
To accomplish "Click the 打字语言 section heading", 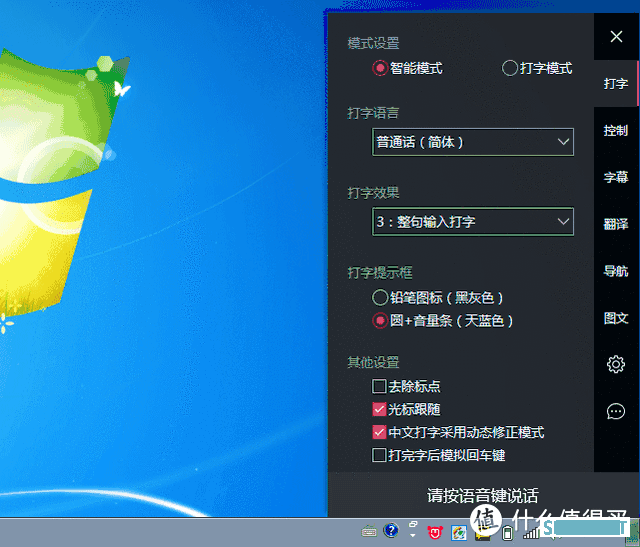I will tap(373, 113).
